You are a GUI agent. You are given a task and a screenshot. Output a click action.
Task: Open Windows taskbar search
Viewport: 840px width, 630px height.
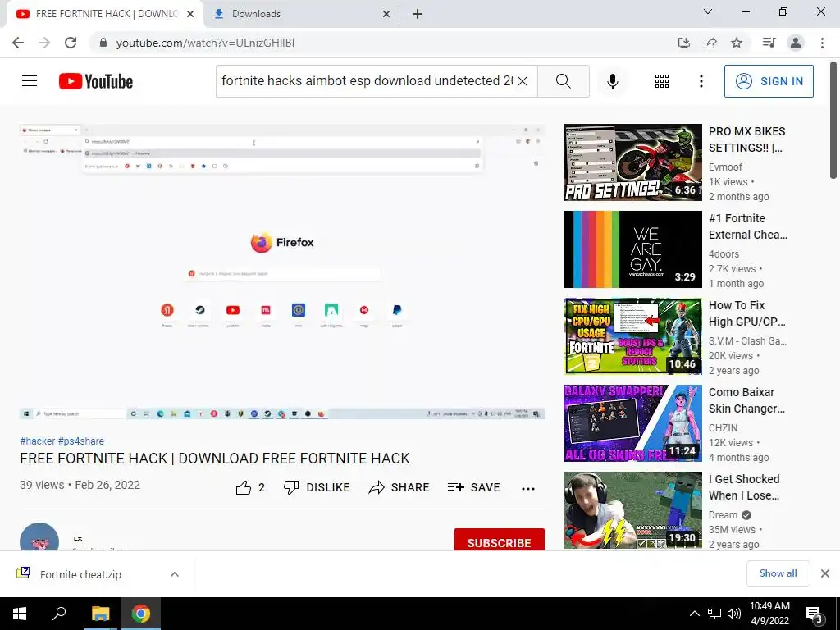pyautogui.click(x=59, y=614)
